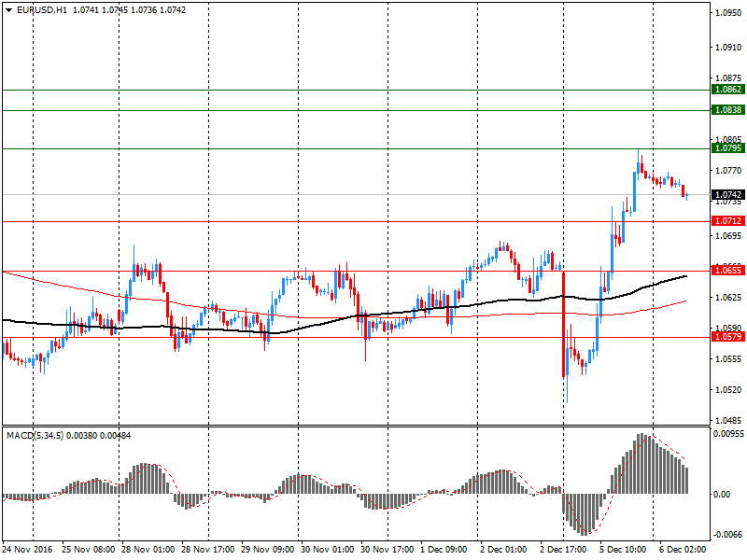
Task: Click the MACD(5,34,5) indicator label
Action: tap(35, 436)
